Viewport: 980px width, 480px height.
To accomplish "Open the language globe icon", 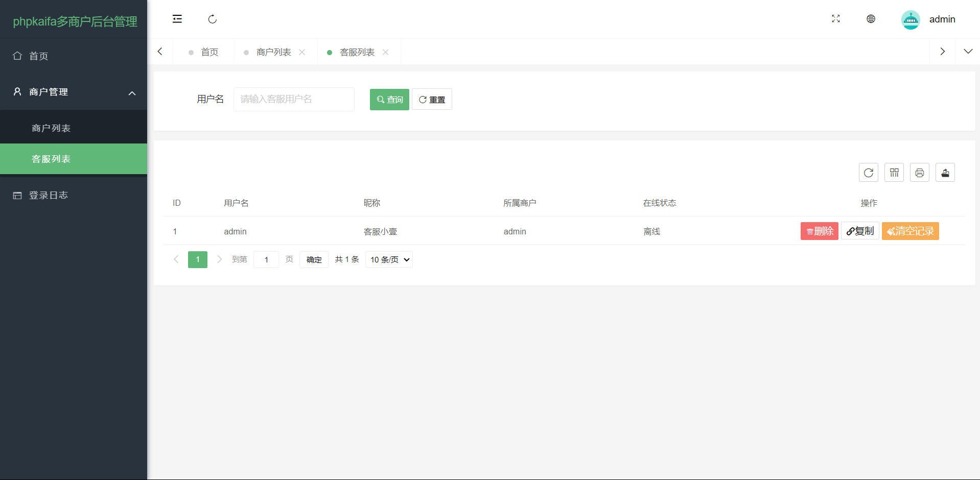I will click(x=871, y=19).
